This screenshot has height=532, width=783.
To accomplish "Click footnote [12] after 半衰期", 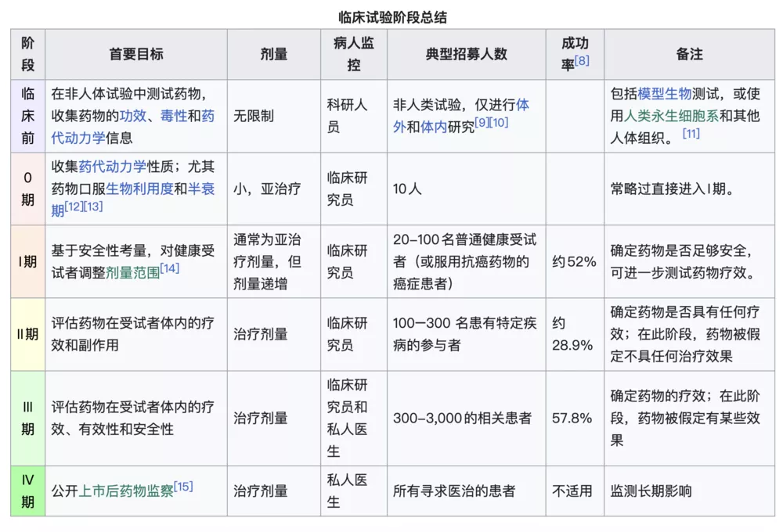I will pyautogui.click(x=74, y=207).
